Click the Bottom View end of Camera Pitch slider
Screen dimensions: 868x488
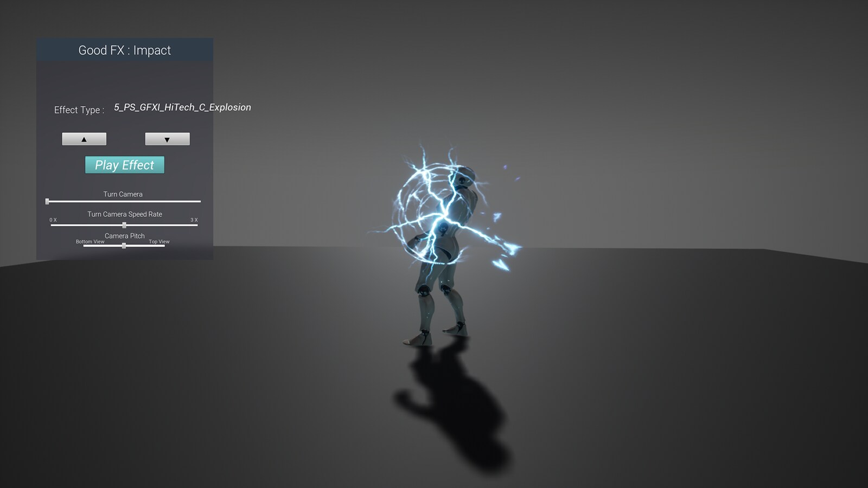point(90,241)
